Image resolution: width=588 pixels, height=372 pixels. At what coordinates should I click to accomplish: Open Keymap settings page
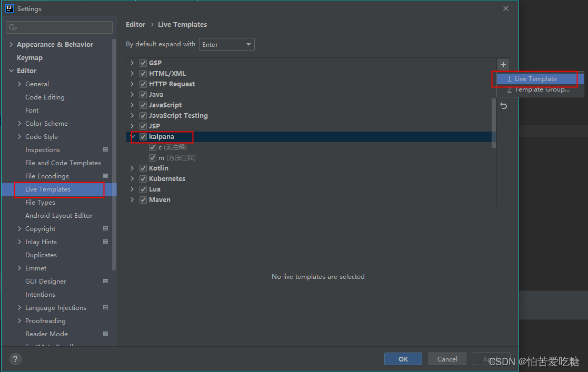(29, 58)
